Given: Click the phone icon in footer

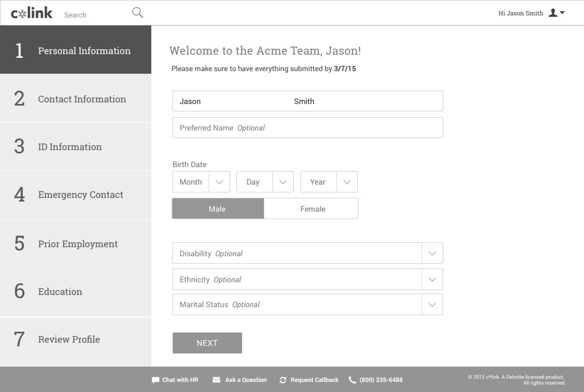Looking at the screenshot, I should click(x=352, y=380).
